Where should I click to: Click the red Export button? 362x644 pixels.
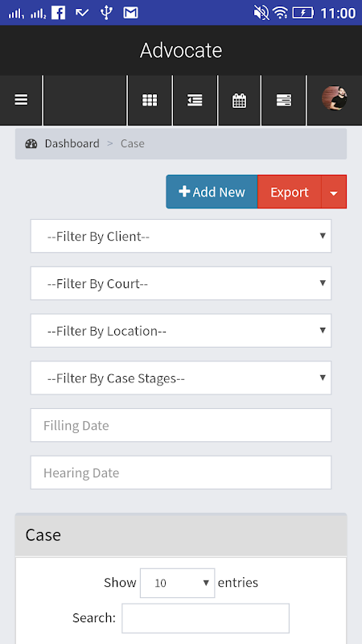coord(290,192)
